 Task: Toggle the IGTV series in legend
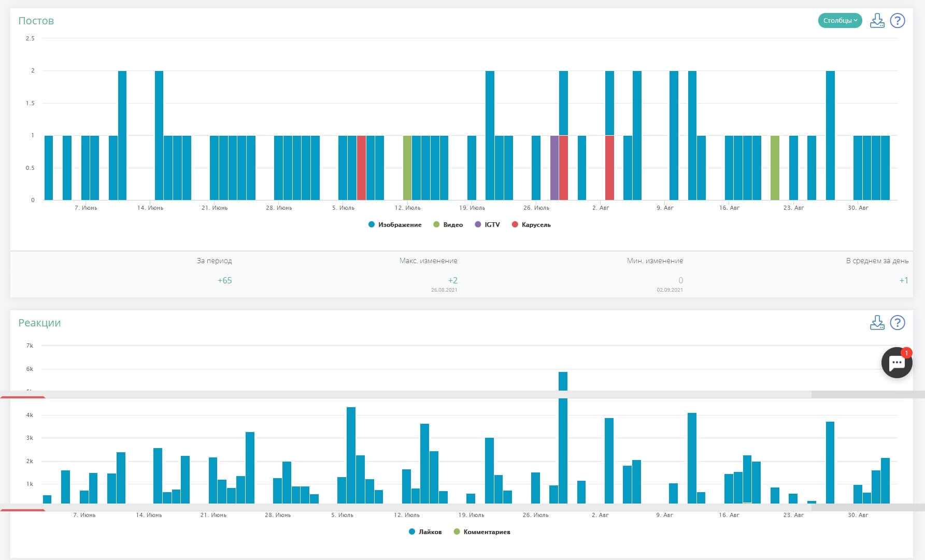pos(488,225)
